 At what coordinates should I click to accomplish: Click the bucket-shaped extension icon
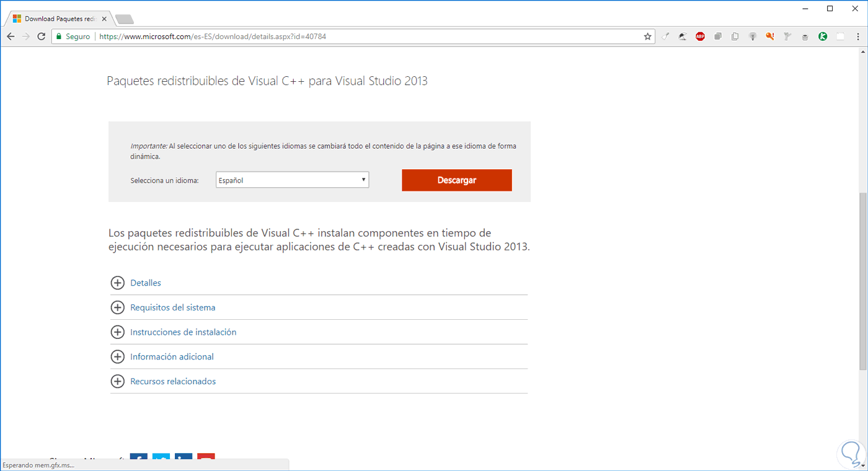point(805,37)
